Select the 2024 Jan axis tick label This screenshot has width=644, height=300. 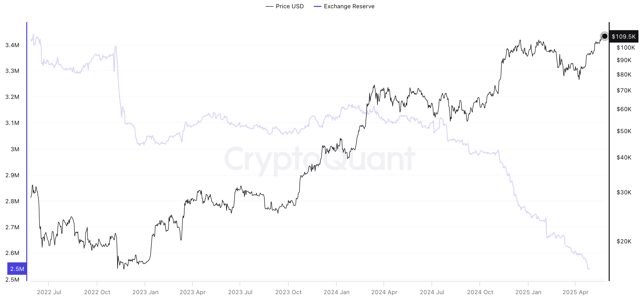(336, 292)
